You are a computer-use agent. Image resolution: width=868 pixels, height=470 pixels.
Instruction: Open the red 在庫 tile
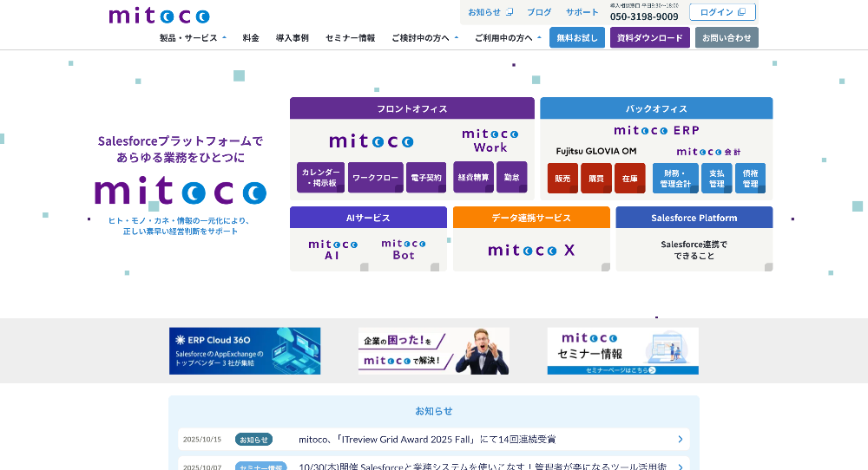(629, 178)
